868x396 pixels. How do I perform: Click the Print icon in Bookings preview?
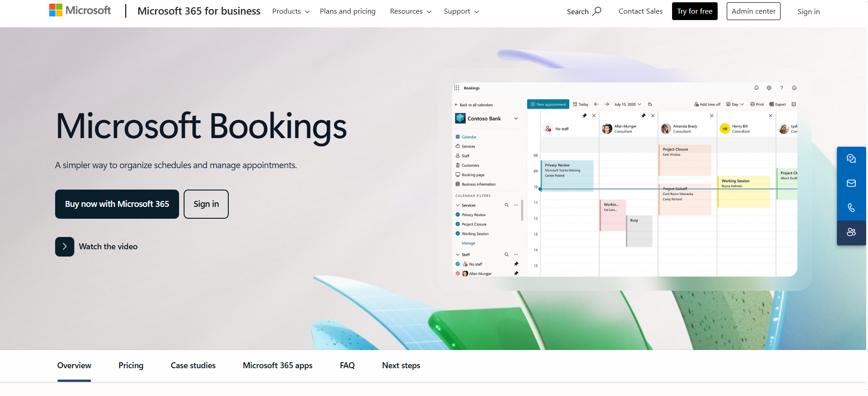(753, 104)
